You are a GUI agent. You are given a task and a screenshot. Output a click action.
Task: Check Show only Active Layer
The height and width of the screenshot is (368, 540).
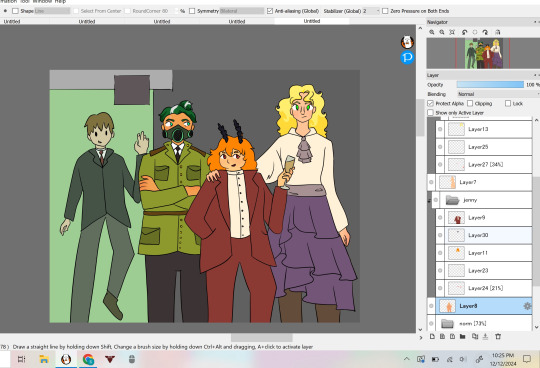tap(430, 113)
